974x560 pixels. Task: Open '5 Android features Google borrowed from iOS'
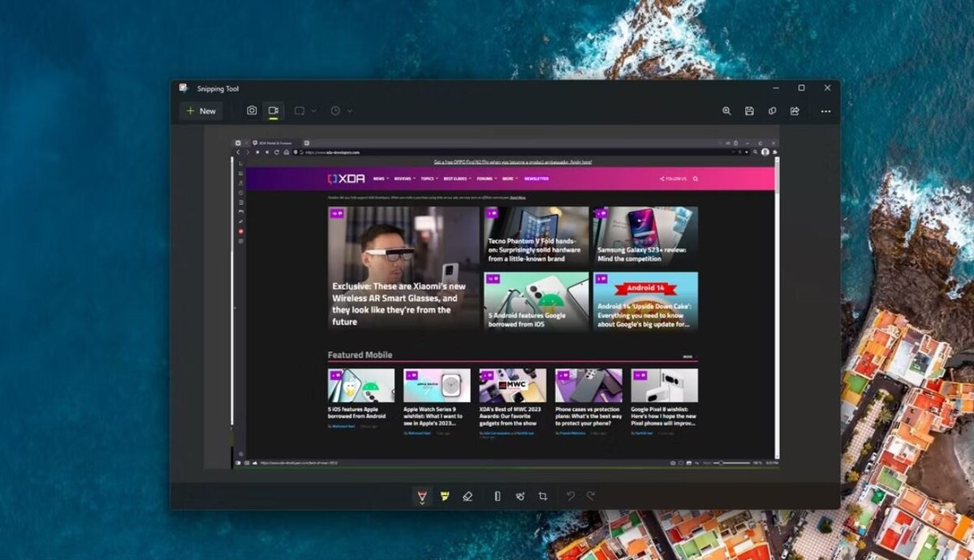[537, 301]
